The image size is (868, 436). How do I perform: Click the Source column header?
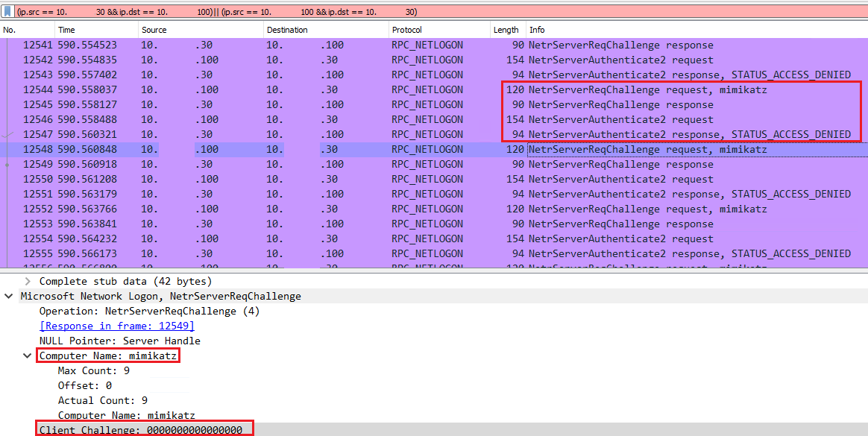pyautogui.click(x=201, y=30)
